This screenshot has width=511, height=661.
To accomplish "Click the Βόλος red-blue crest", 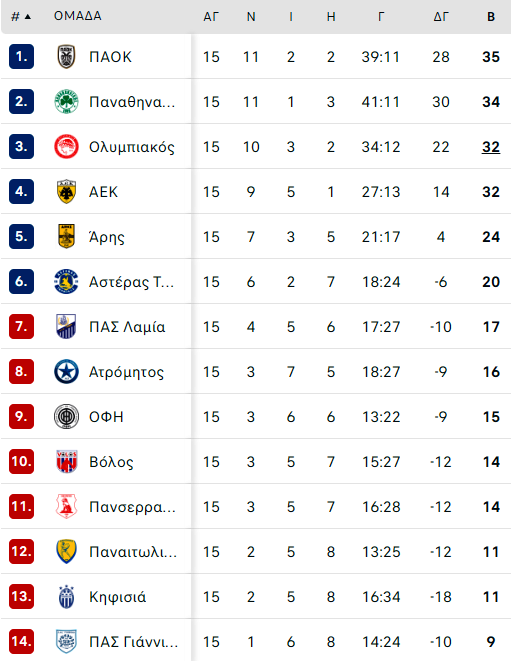I will (x=66, y=462).
